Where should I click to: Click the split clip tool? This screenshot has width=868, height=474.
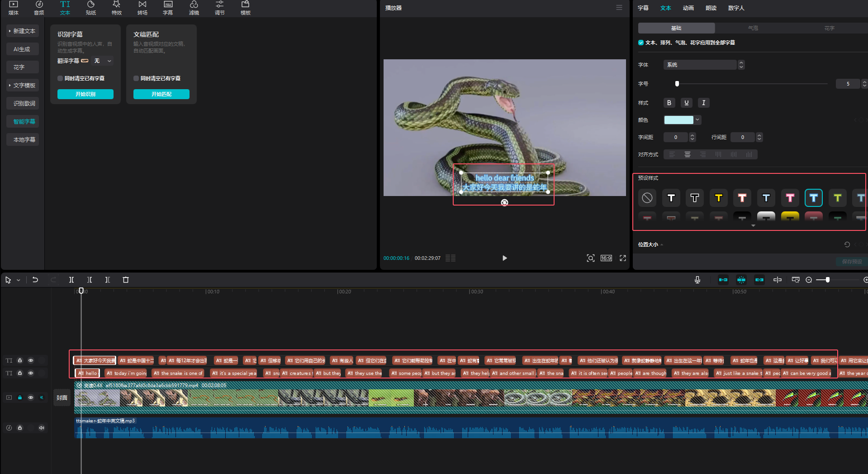click(x=71, y=280)
